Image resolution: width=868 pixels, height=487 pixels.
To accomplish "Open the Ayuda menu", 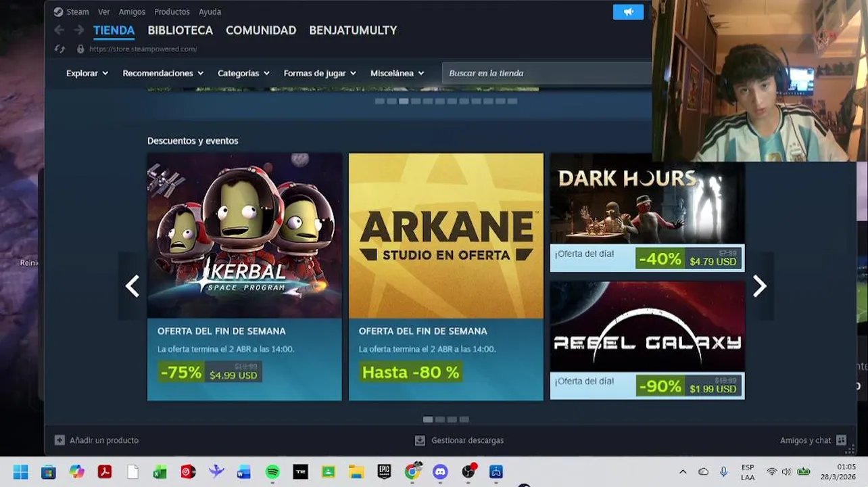I will (x=210, y=11).
